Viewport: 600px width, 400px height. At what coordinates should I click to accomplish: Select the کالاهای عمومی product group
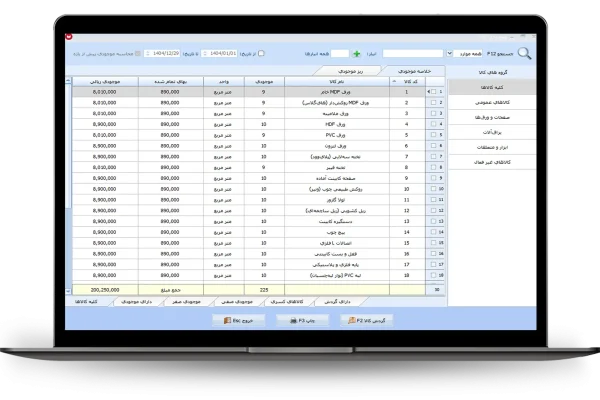tap(492, 102)
